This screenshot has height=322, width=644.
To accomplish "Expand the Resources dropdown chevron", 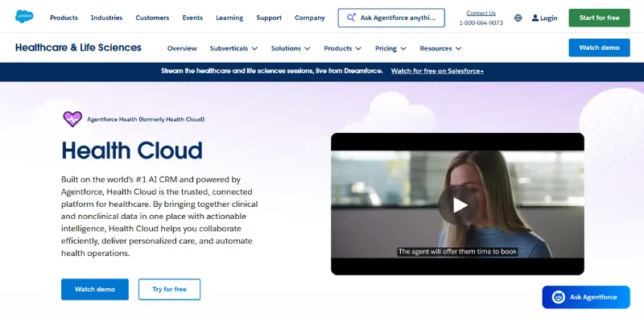I will 458,48.
